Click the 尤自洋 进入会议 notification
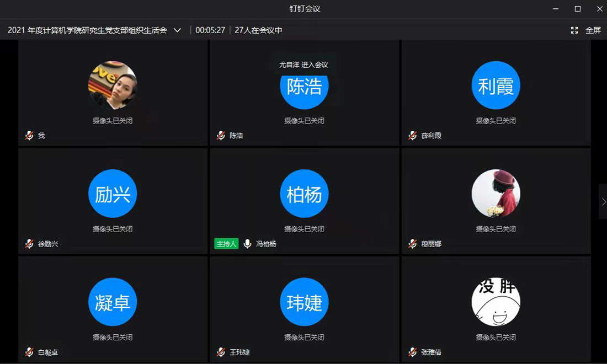Viewport: 607px width, 364px height. tap(303, 65)
